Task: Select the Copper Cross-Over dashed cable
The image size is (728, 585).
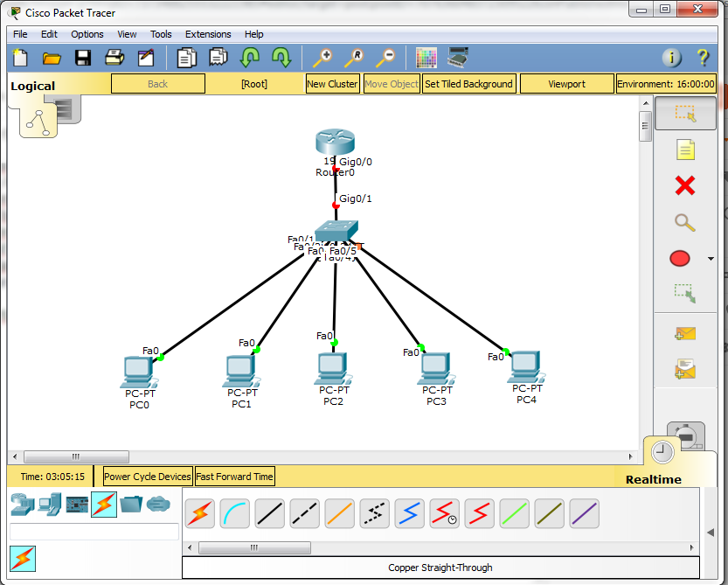Action: coord(304,513)
